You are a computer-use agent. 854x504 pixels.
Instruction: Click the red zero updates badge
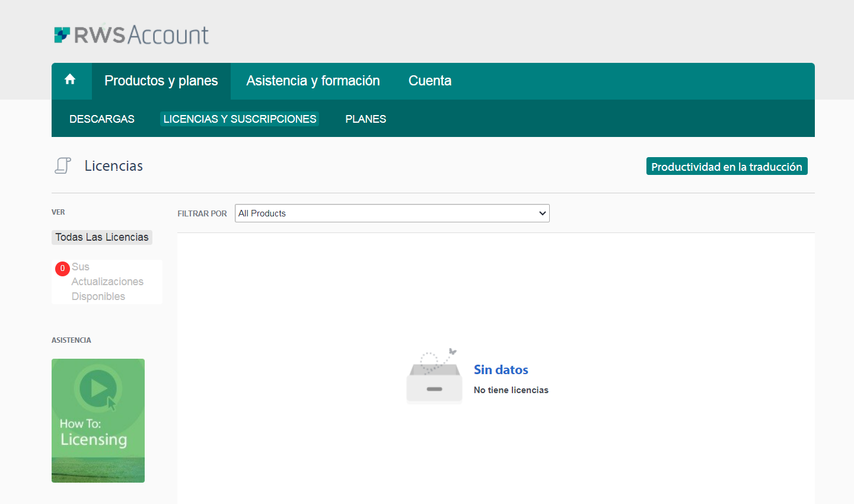coord(62,269)
